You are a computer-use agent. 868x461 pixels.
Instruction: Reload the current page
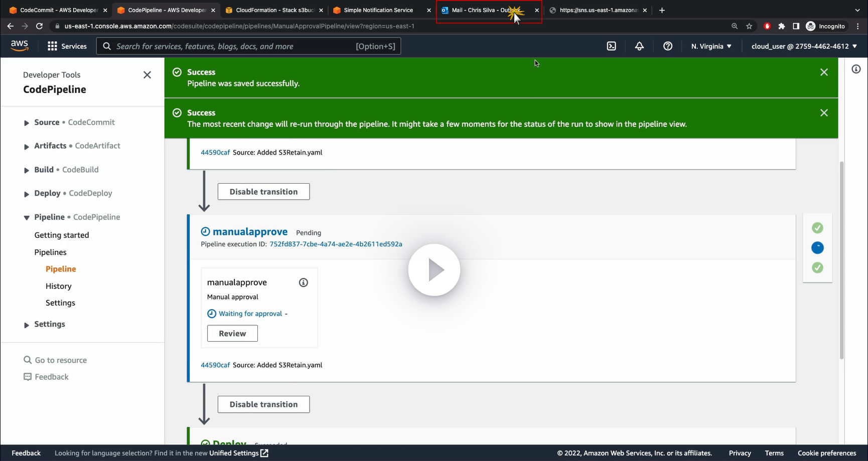coord(39,26)
